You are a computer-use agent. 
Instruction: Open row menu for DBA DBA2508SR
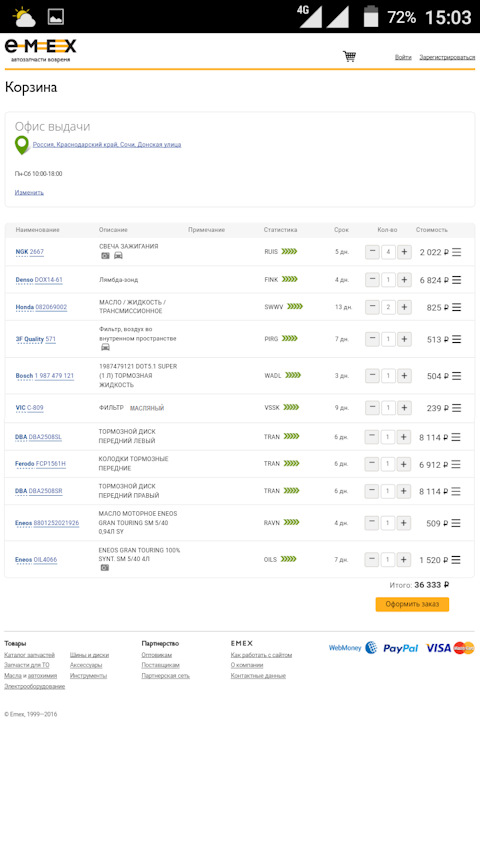pyautogui.click(x=456, y=491)
